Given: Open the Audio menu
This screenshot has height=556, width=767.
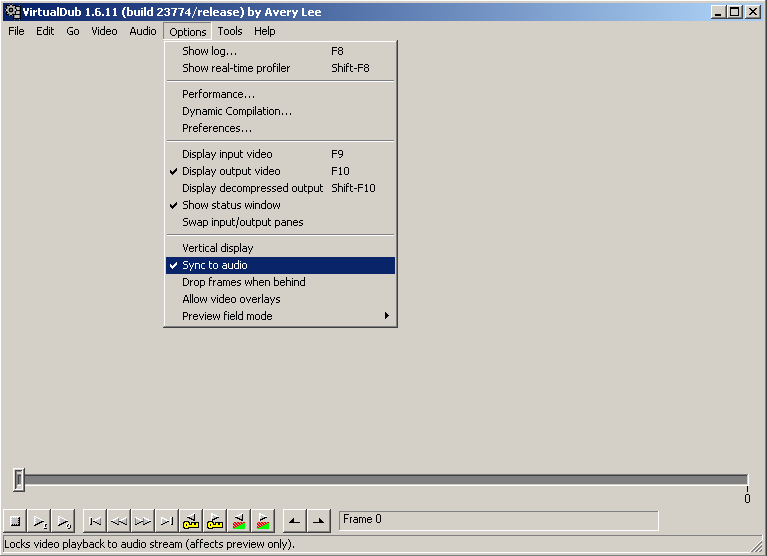Looking at the screenshot, I should [x=143, y=31].
